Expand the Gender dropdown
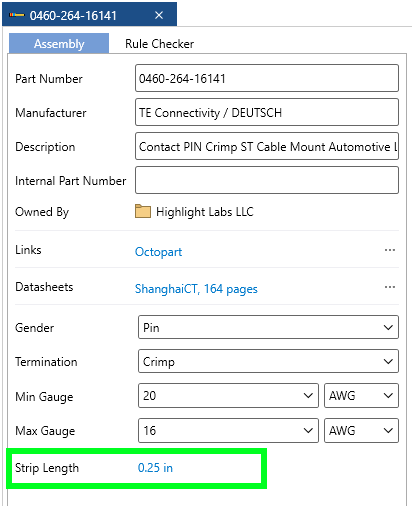412x506 pixels. [x=268, y=327]
